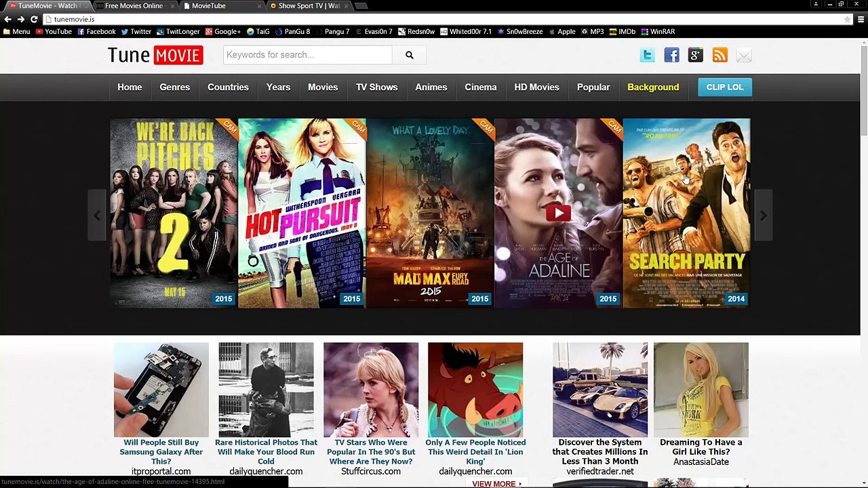The height and width of the screenshot is (488, 868).
Task: Open the Evasi0n 7 bookmark
Action: [x=374, y=31]
